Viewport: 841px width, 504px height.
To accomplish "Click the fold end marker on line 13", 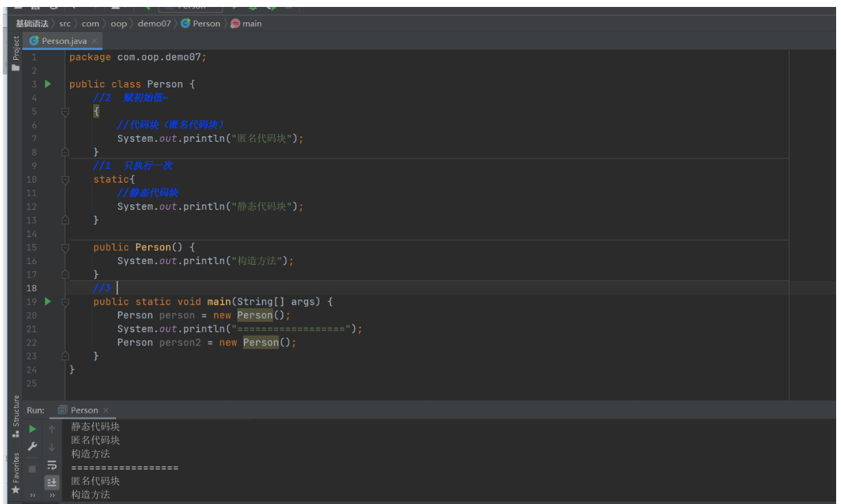I will (65, 220).
